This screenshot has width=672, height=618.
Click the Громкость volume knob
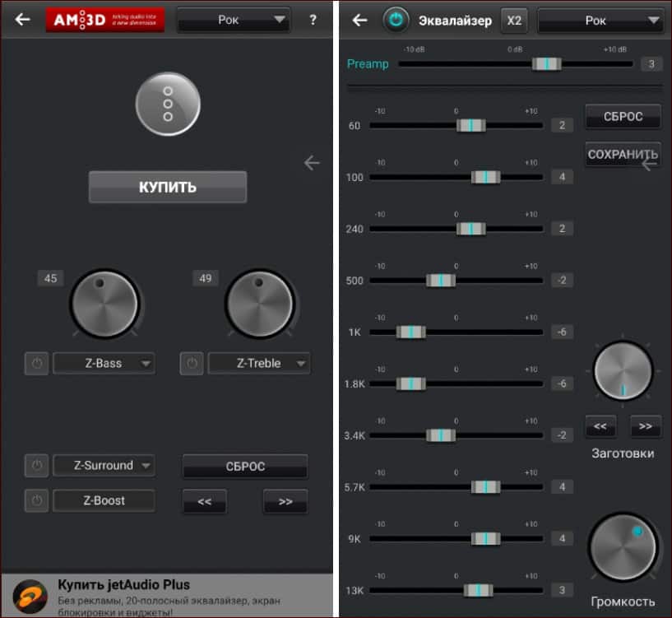(623, 546)
